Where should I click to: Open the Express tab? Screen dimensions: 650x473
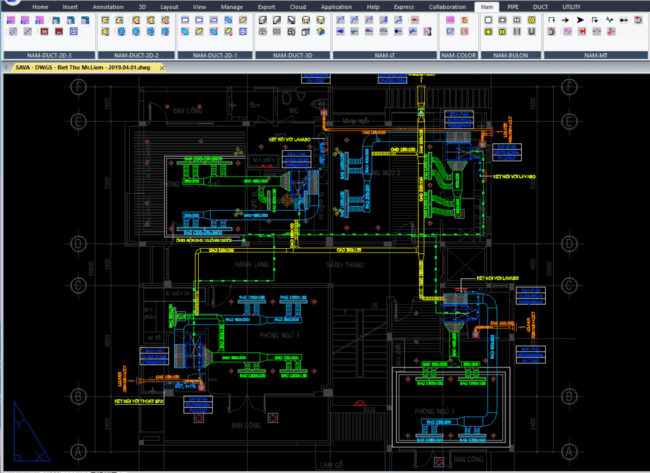coord(404,7)
